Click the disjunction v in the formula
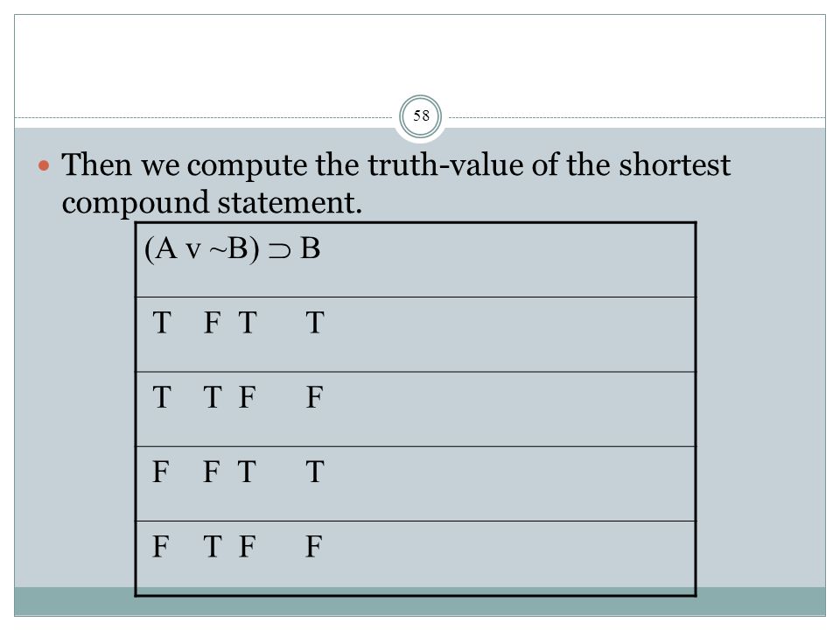The width and height of the screenshot is (840, 630). 192,252
